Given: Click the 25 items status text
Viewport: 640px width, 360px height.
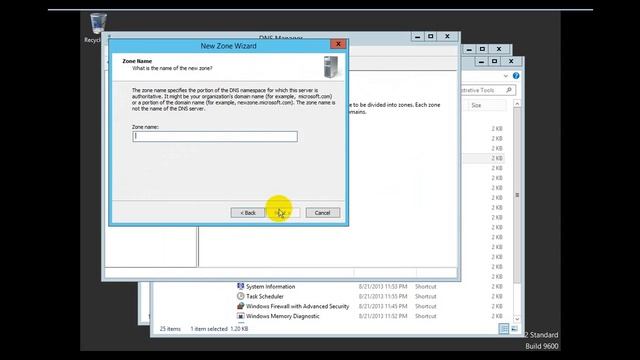Looking at the screenshot, I should (170, 329).
